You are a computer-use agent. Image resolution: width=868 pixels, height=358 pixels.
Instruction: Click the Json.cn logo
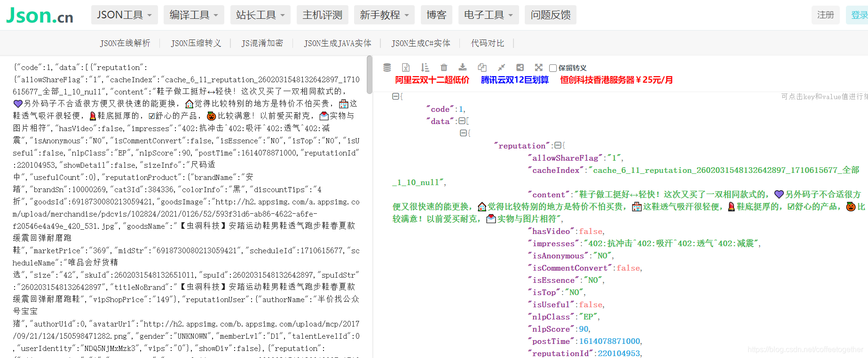(x=40, y=16)
